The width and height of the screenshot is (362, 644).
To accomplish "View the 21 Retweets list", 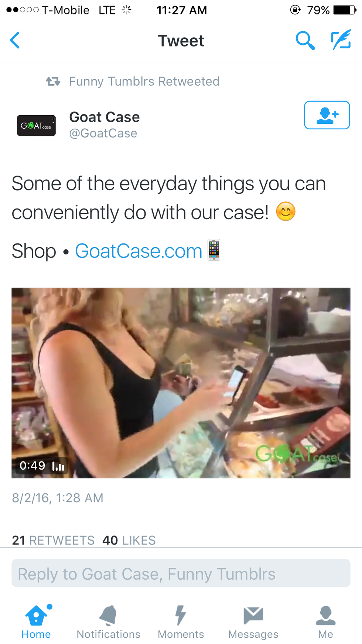I will click(53, 540).
